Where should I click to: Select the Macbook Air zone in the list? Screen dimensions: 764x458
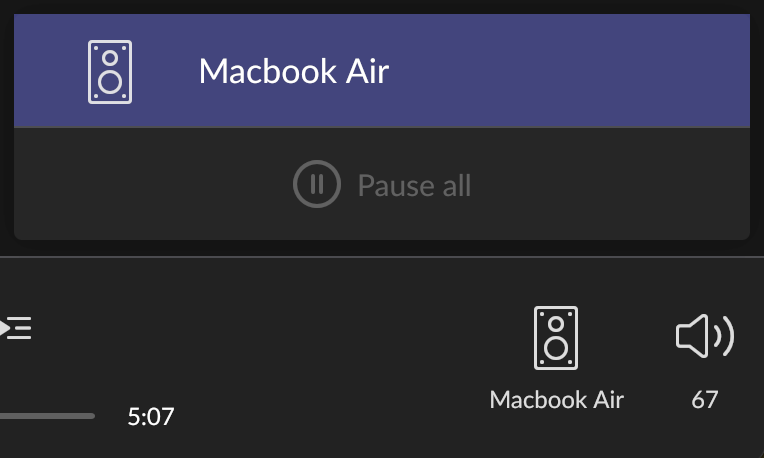(x=382, y=71)
